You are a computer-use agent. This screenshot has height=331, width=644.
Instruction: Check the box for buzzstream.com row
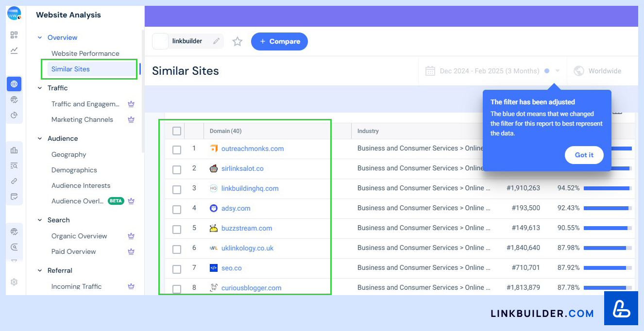(177, 229)
